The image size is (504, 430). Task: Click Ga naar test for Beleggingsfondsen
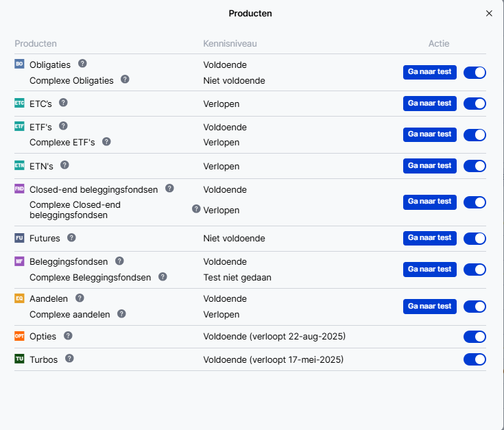(430, 270)
